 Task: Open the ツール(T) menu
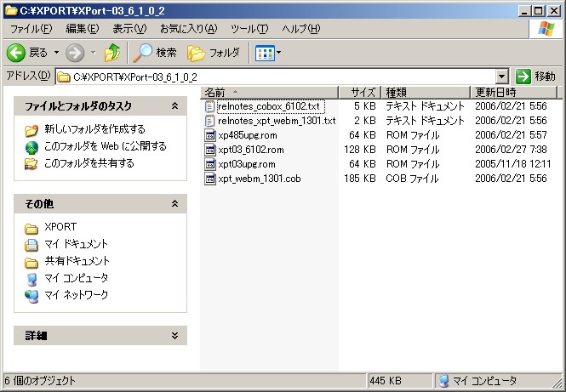coord(249,29)
